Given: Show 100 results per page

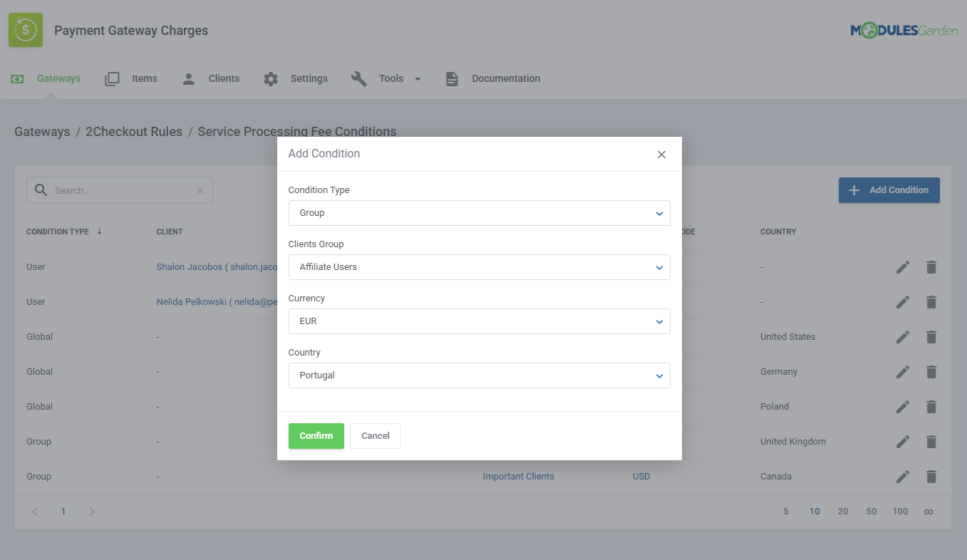Looking at the screenshot, I should point(900,511).
